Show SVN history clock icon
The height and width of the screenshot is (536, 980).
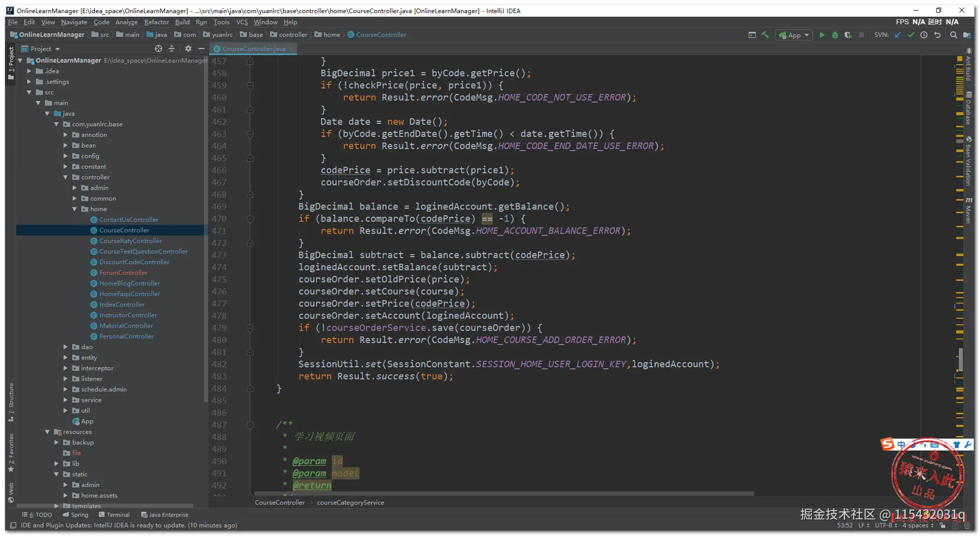(x=924, y=35)
